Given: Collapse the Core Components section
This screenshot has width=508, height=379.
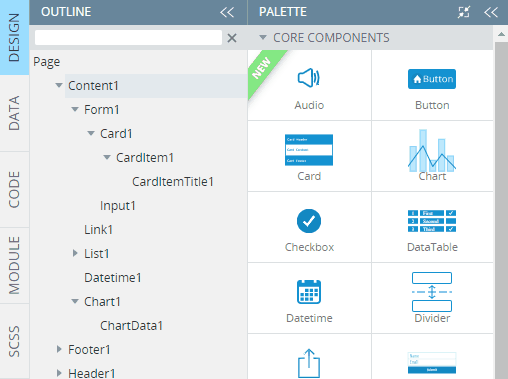Looking at the screenshot, I should tap(263, 37).
